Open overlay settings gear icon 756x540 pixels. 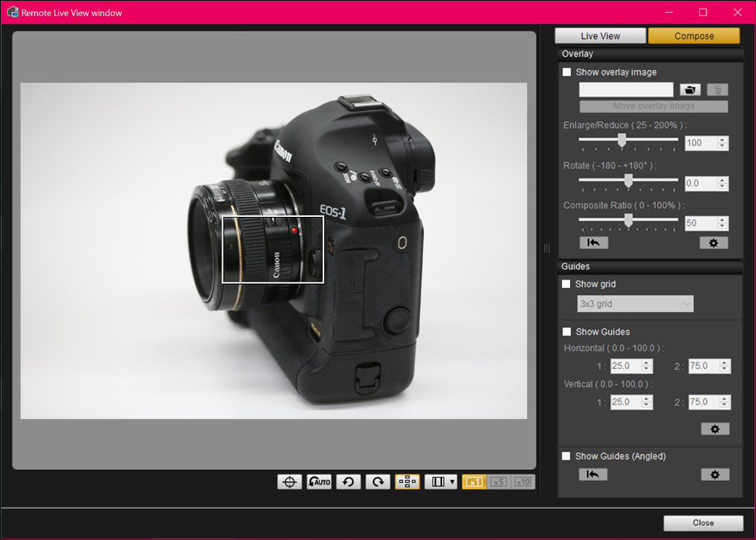[x=714, y=243]
